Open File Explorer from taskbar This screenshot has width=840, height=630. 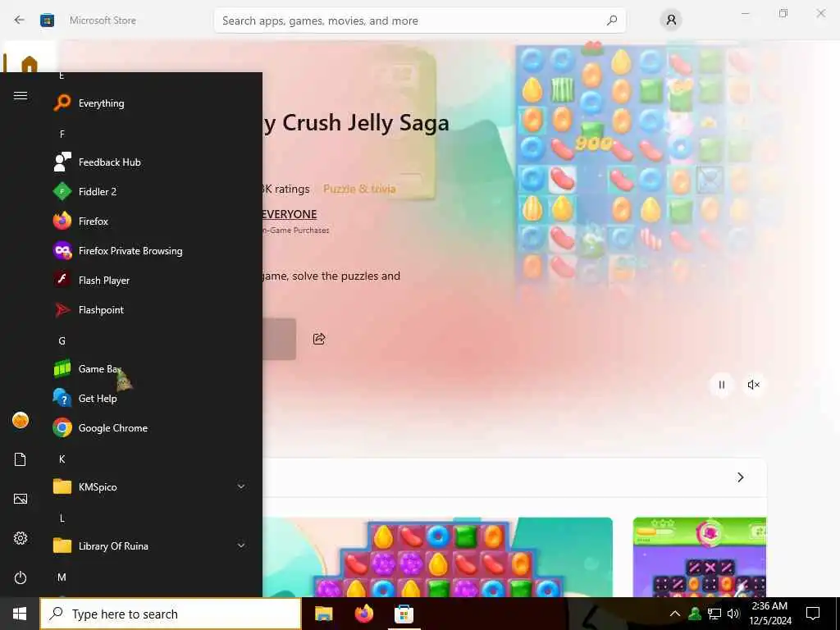tap(323, 614)
